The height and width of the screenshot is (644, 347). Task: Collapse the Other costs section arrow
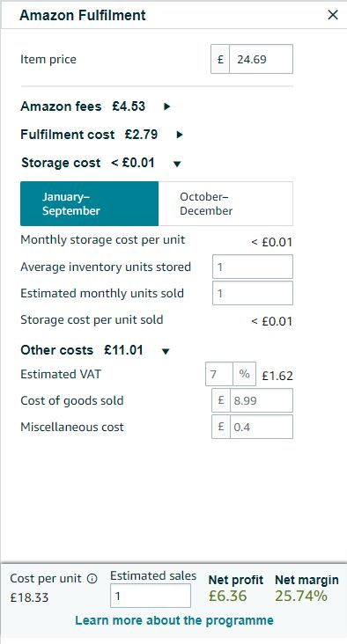point(166,351)
